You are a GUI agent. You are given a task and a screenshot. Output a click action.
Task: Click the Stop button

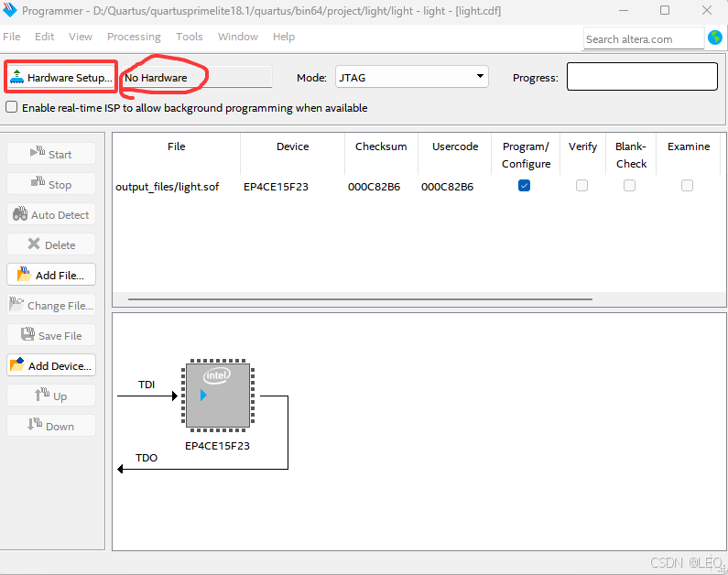(x=51, y=184)
